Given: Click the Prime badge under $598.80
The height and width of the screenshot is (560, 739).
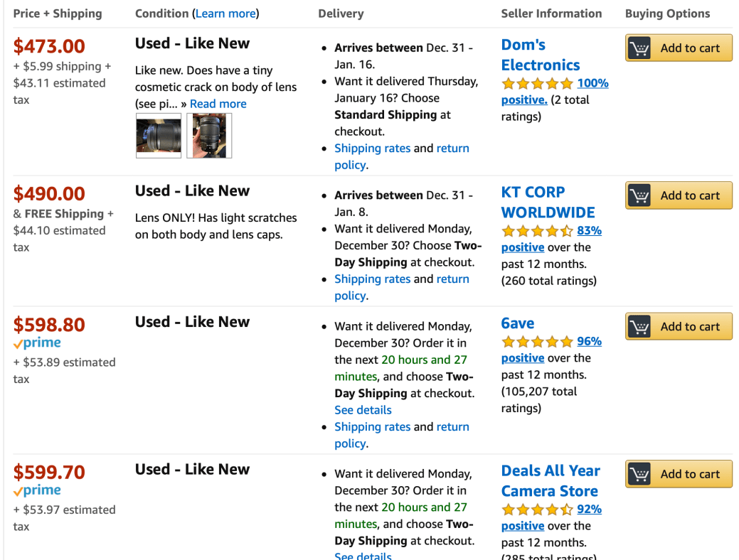Looking at the screenshot, I should click(x=37, y=343).
